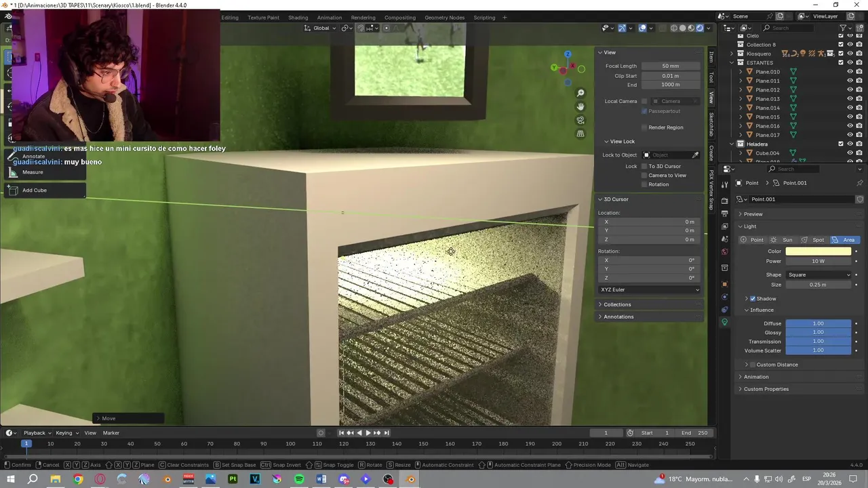868x488 pixels.
Task: Toggle viewport overlays button
Action: 642,28
